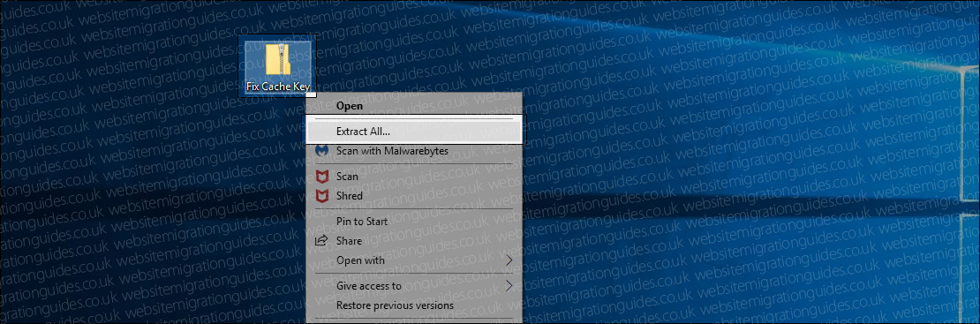Viewport: 980px width, 324px height.
Task: Click McAfee shield icon beside Shred
Action: 321,196
